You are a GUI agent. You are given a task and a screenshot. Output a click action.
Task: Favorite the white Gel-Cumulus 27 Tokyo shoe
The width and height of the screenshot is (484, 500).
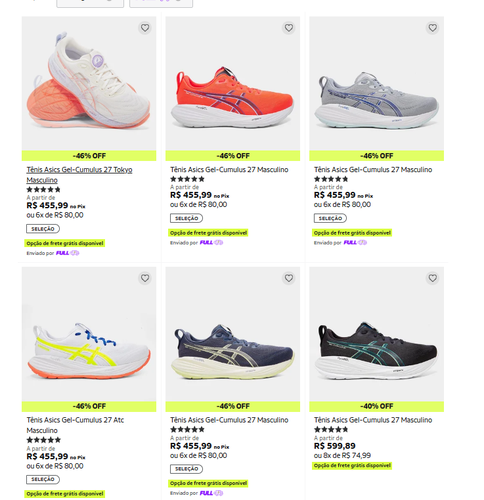145,28
